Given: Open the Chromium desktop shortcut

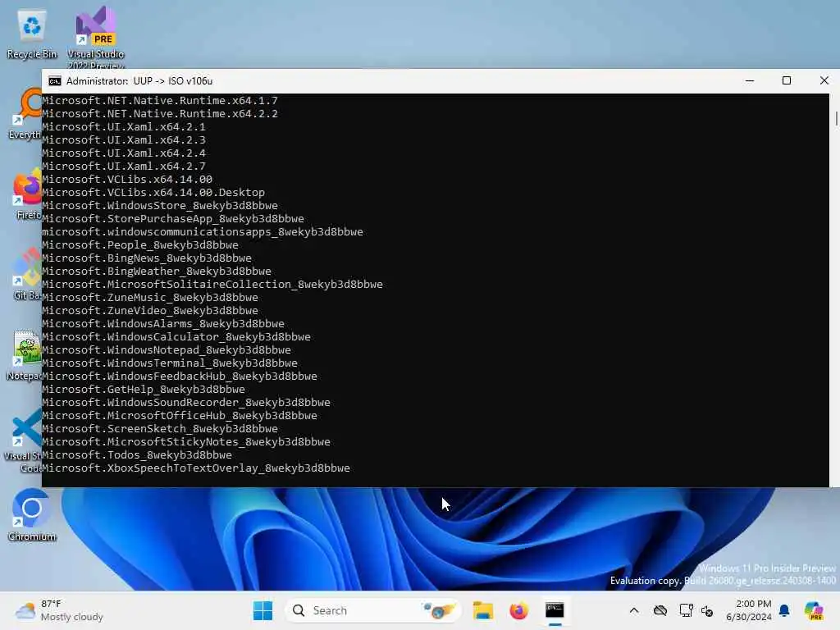Looking at the screenshot, I should (32, 515).
